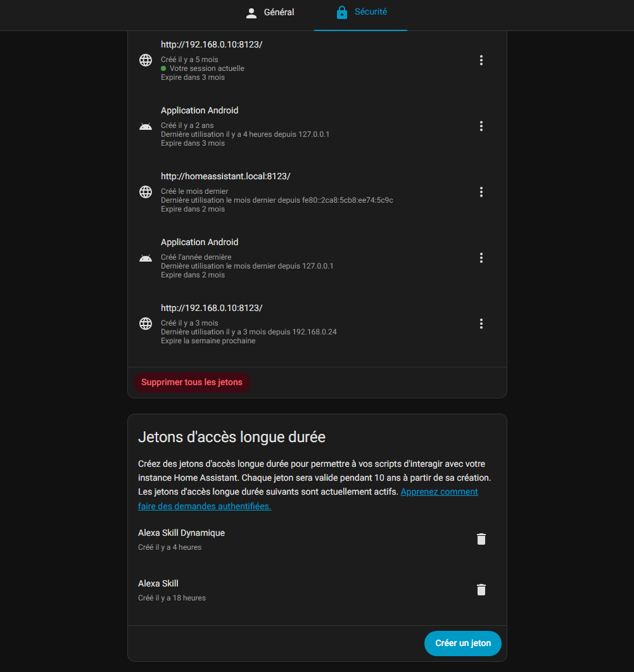Open options menu for Android app created last year
634x672 pixels.
point(481,258)
